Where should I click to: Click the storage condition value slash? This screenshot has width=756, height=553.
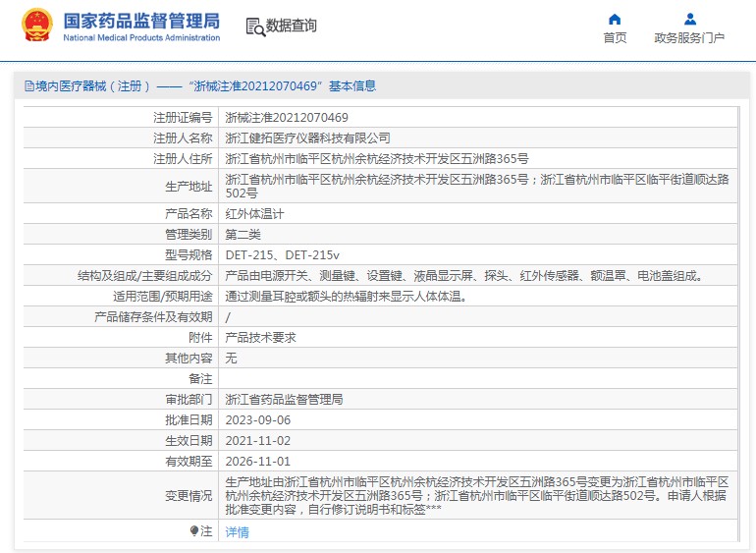tap(228, 317)
